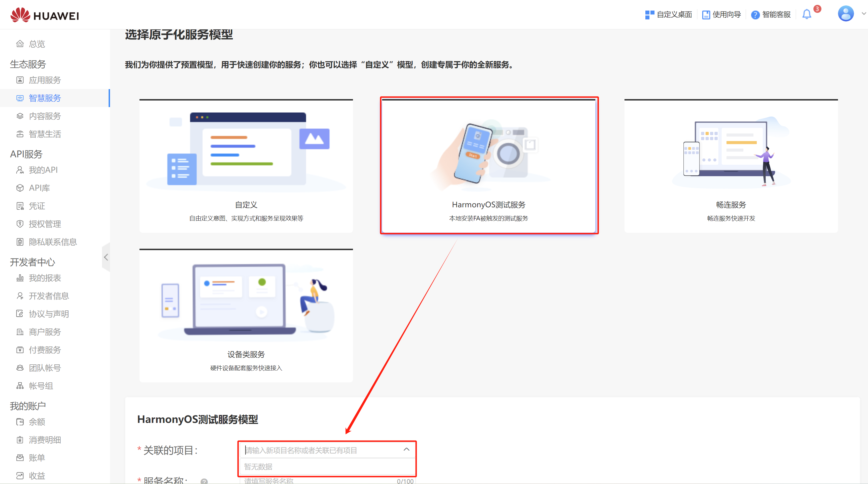Screen dimensions: 868x484
Task: Open notifications bell icon
Action: (x=807, y=15)
